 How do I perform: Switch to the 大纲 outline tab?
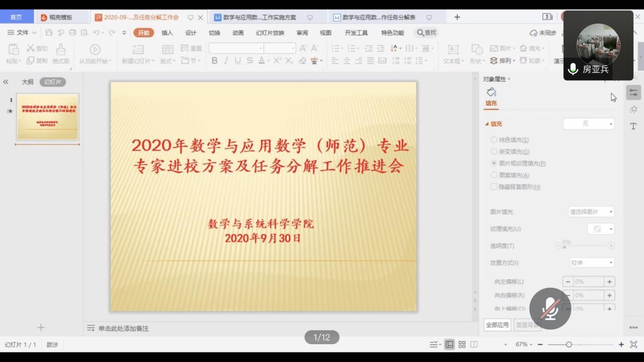27,82
